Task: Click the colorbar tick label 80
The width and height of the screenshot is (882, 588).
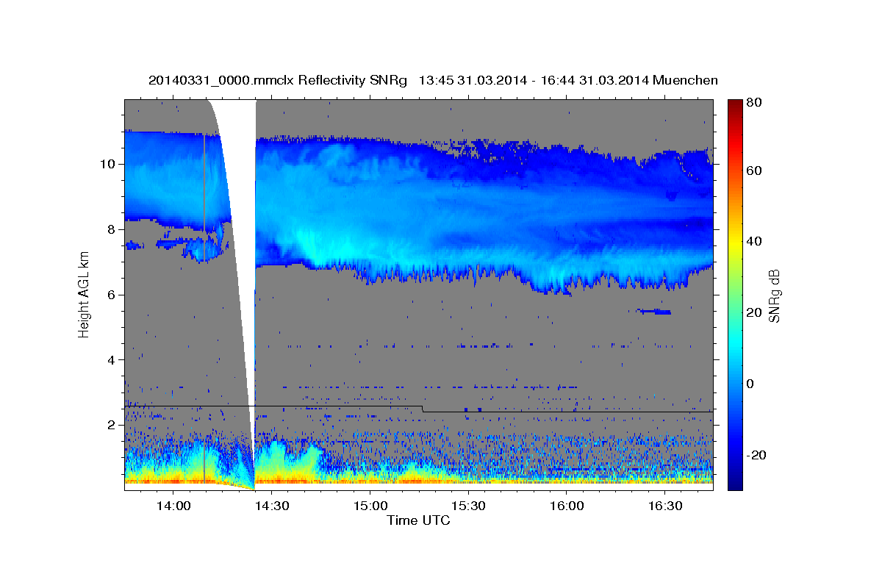Action: point(755,102)
